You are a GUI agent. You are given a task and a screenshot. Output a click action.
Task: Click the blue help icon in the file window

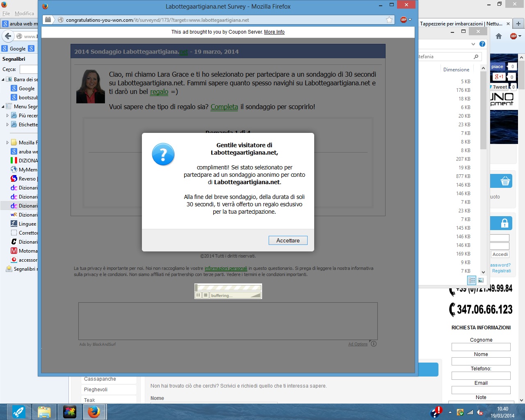point(482,44)
